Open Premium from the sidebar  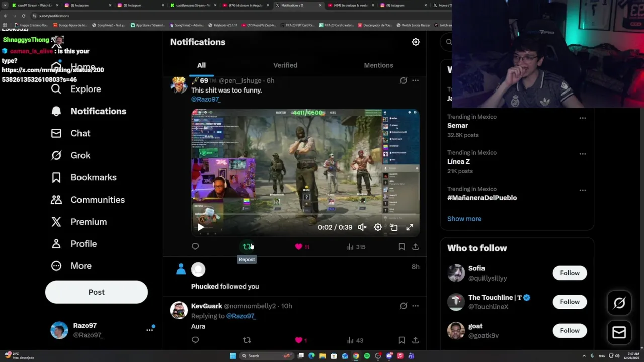(x=78, y=222)
